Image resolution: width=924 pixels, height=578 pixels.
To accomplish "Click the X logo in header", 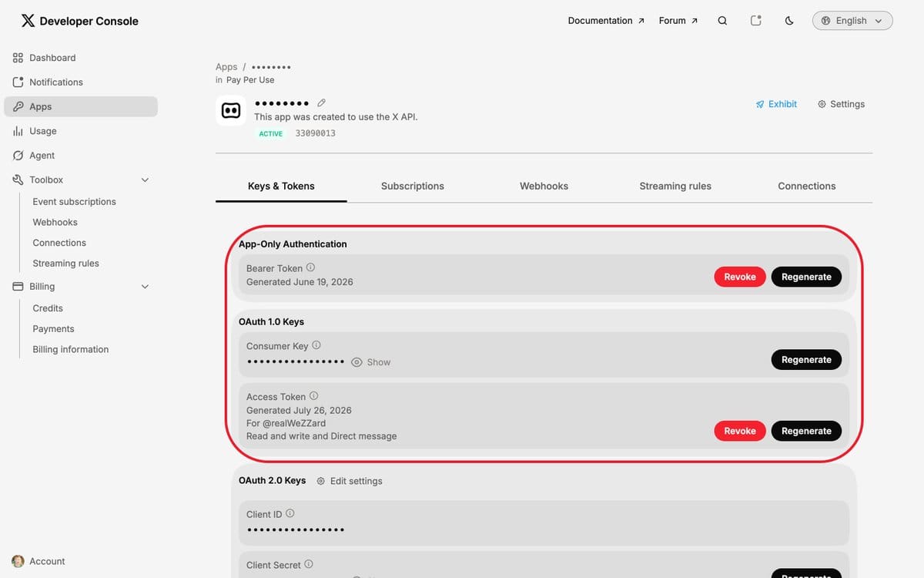I will tap(28, 21).
